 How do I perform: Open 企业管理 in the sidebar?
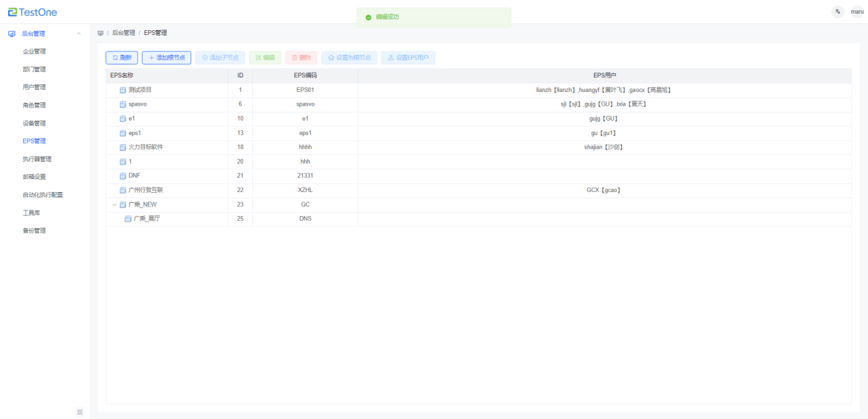click(x=34, y=51)
